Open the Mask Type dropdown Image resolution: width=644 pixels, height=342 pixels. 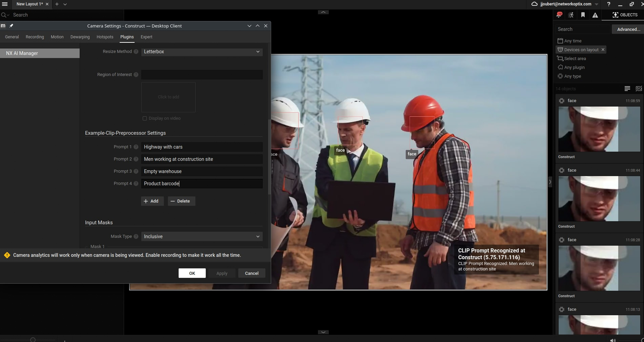pyautogui.click(x=201, y=236)
